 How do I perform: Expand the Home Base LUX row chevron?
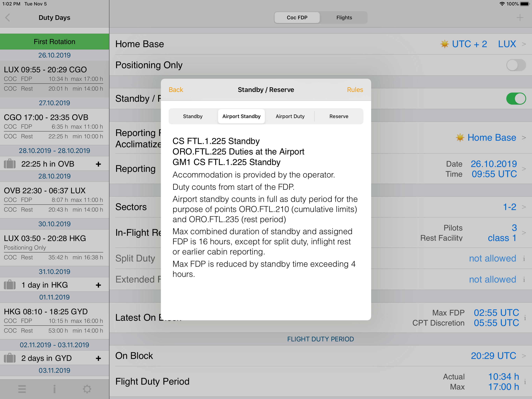(x=524, y=44)
